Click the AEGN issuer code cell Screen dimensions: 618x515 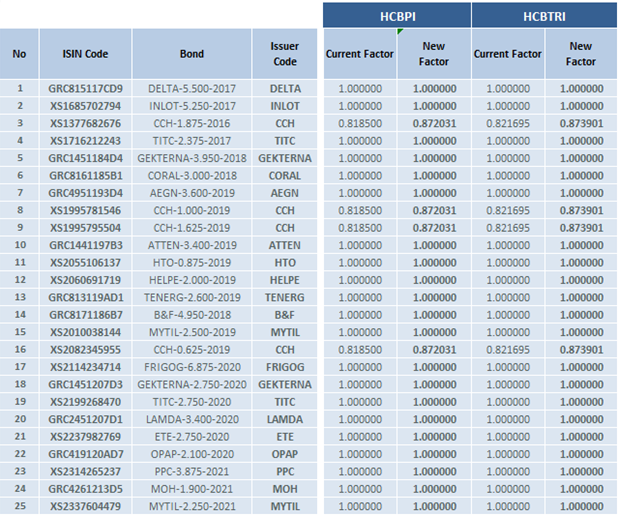284,192
